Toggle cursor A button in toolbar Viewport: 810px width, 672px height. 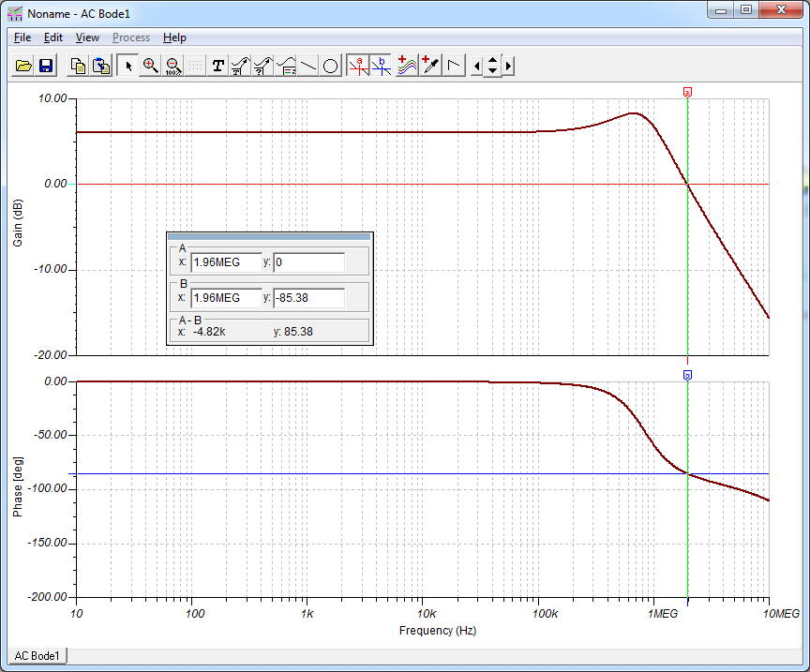coord(358,66)
